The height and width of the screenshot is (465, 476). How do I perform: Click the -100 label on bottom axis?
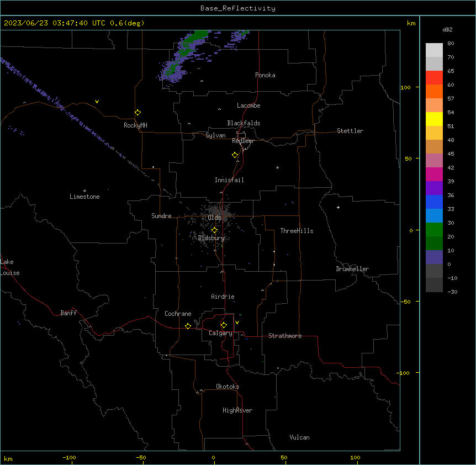pos(70,458)
